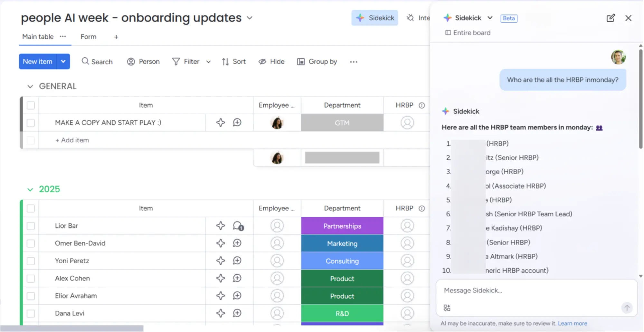Open the Form view tab
This screenshot has height=332, width=644.
point(88,37)
